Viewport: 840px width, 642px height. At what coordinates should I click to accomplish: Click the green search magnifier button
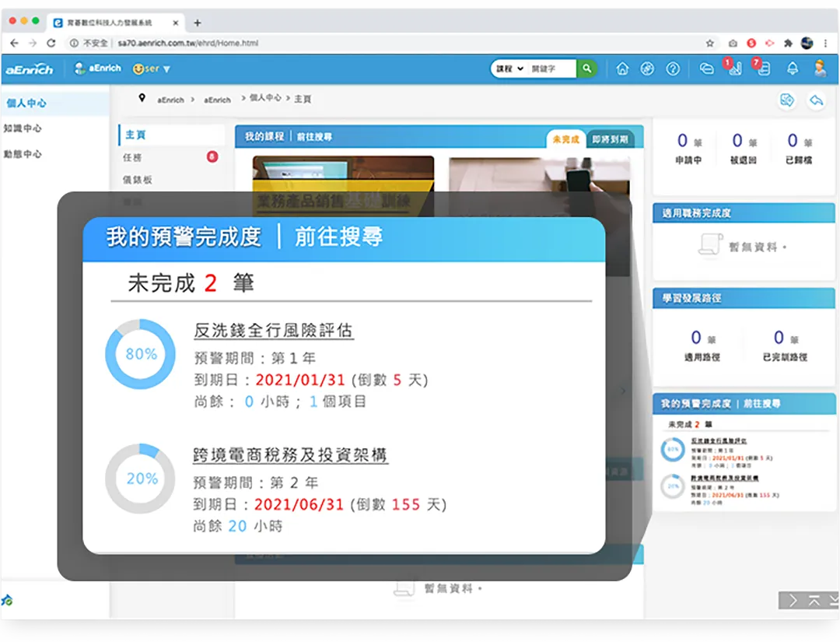(x=586, y=68)
